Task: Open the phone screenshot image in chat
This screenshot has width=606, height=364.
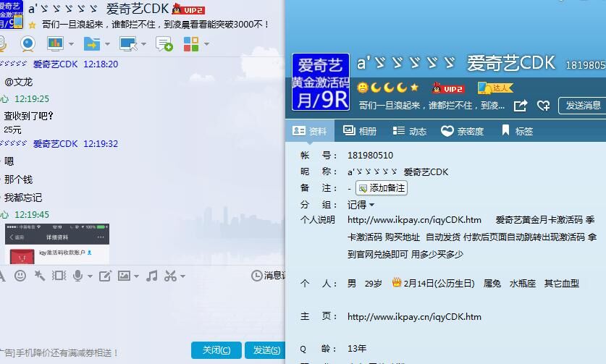Action: [56, 243]
